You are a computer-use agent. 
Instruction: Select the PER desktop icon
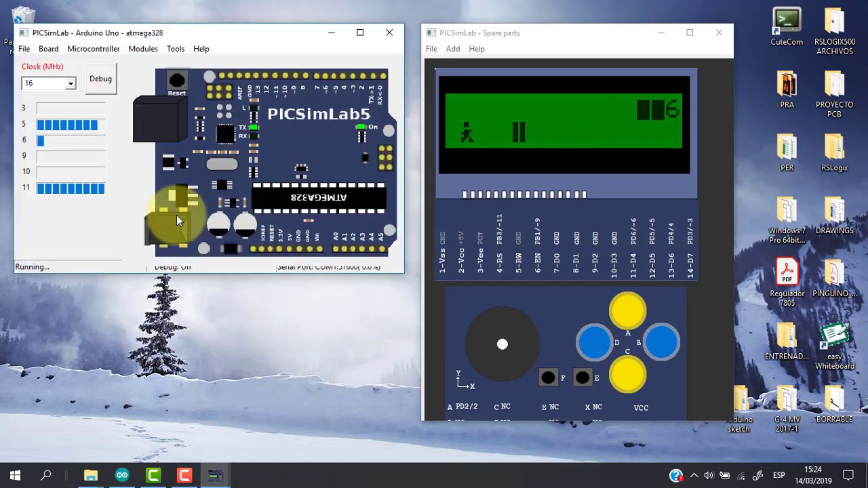click(787, 152)
